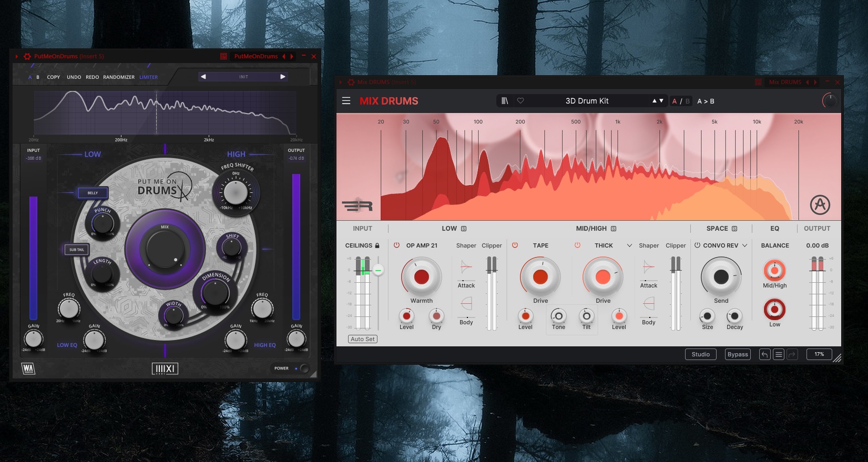Click the FREQ SHIFTER knob in PutMeOnDrums
This screenshot has height=462, width=868.
(x=236, y=192)
